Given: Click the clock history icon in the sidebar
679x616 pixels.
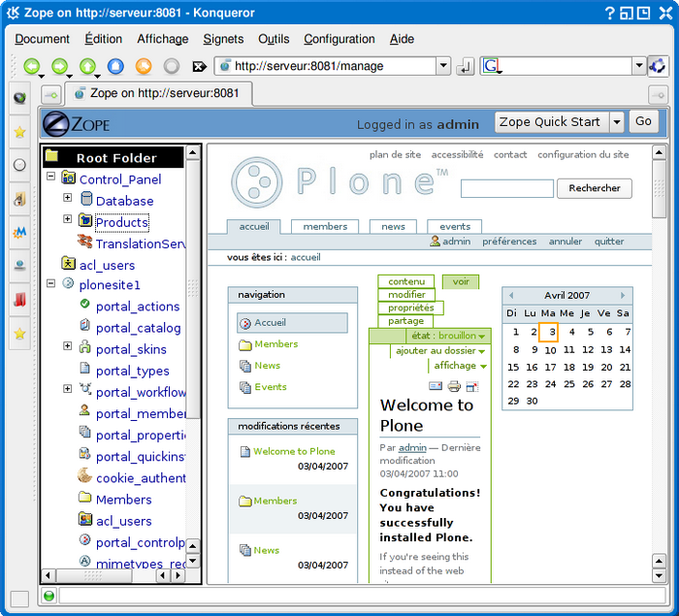Looking at the screenshot, I should [x=19, y=165].
